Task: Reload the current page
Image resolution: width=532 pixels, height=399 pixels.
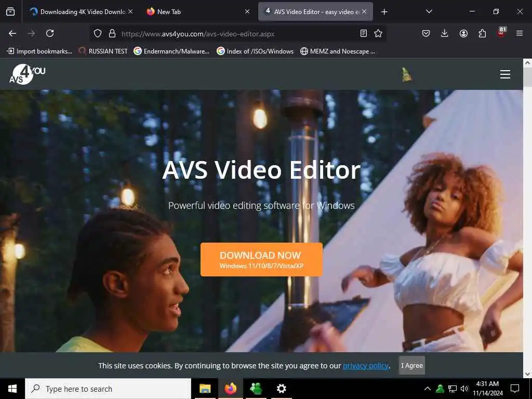Action: coord(50,33)
